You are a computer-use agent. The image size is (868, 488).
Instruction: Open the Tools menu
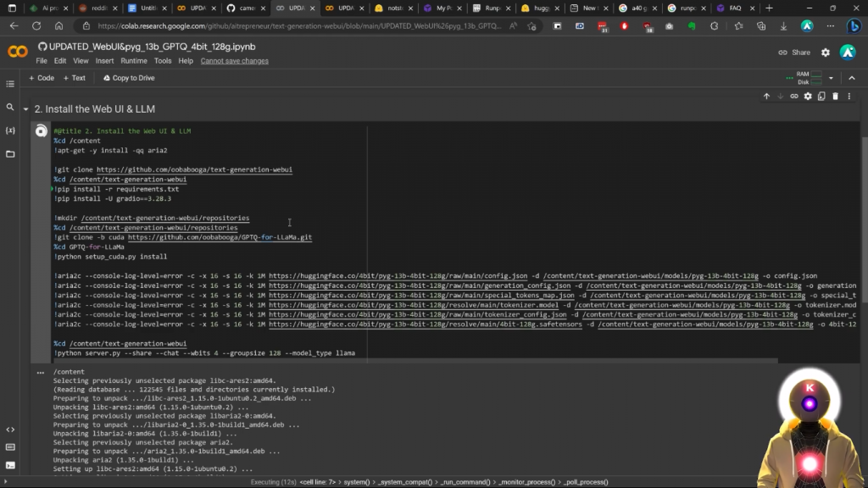pyautogui.click(x=163, y=61)
